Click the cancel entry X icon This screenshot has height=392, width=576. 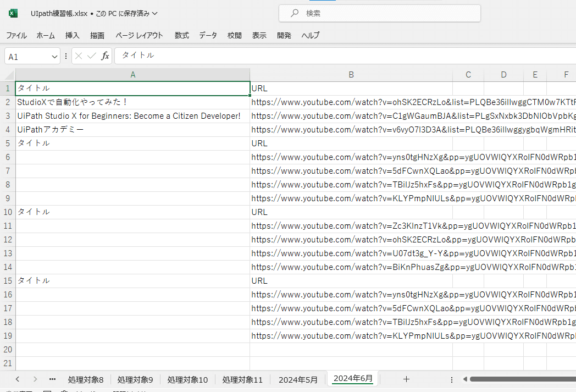pyautogui.click(x=78, y=56)
